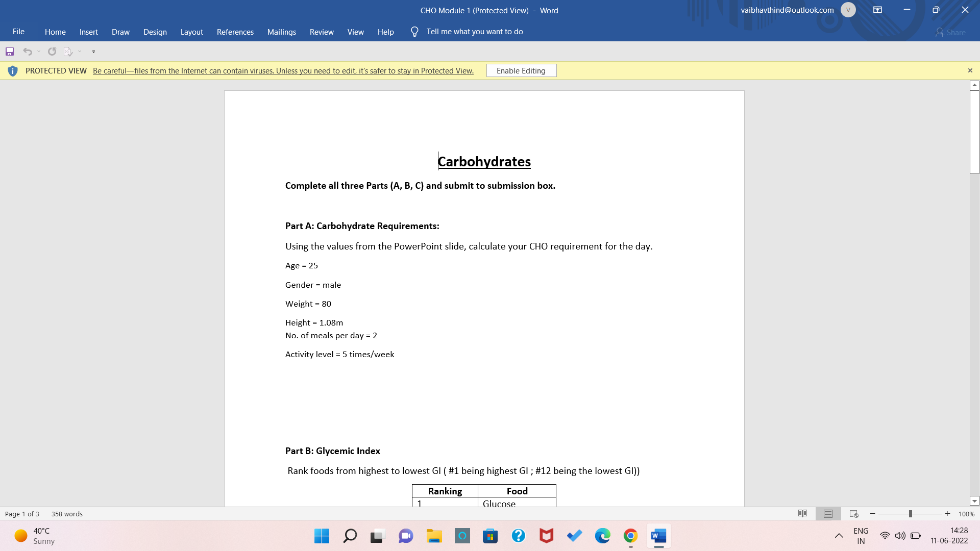The height and width of the screenshot is (551, 980).
Task: Click the Repeat/Redo icon in Quick Access Toolbar
Action: pos(52,51)
